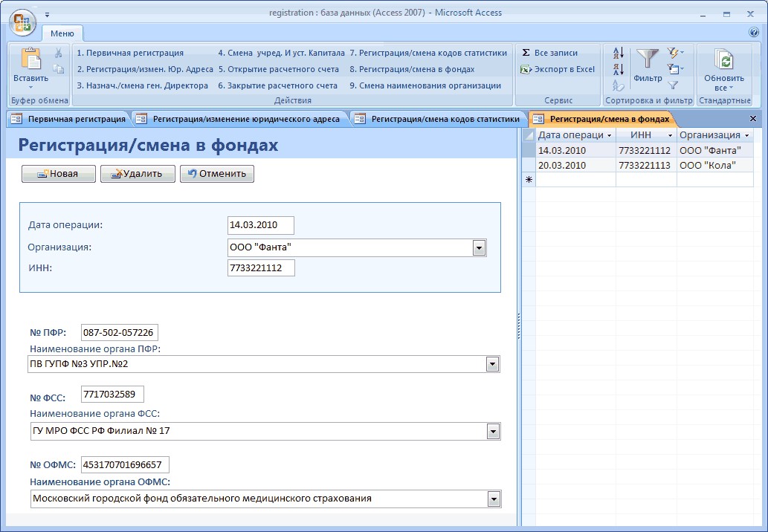Click the Copy icon in Буфер обмена

click(58, 69)
